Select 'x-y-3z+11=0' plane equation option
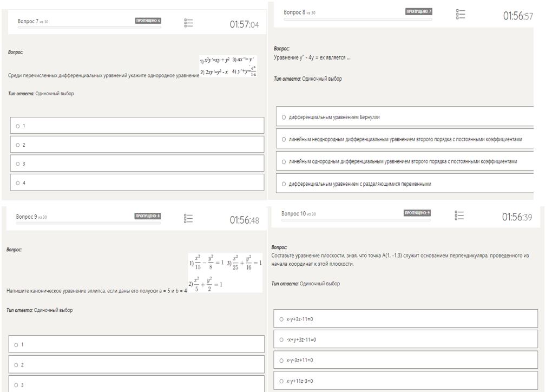 coord(405,360)
